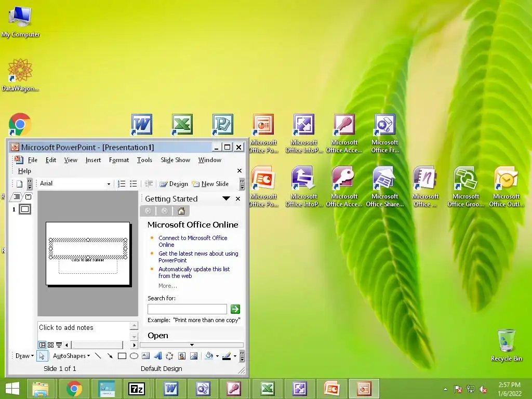Screen dimensions: 532x399
Task: Switch to the Slides pane tab
Action: click(x=28, y=196)
